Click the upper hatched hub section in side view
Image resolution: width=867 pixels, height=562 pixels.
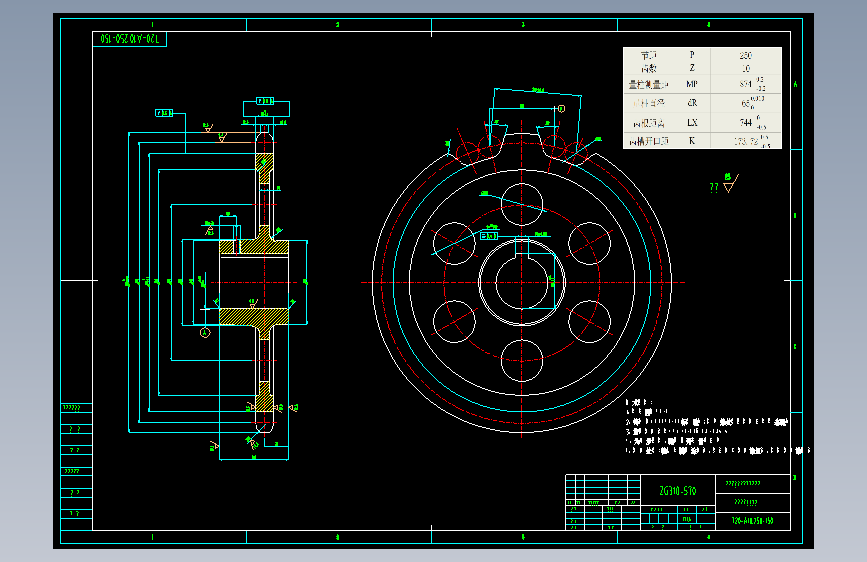[254, 247]
